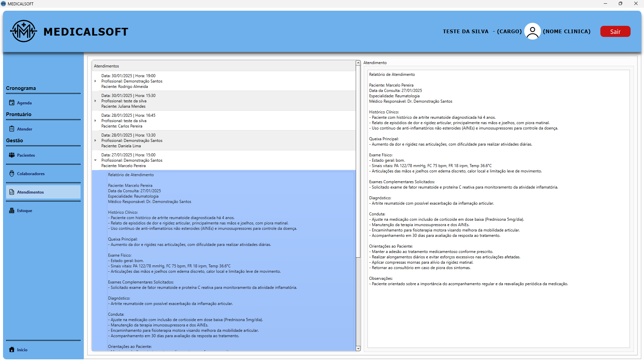
Task: Click the Atendimentos list column header
Action: click(224, 66)
